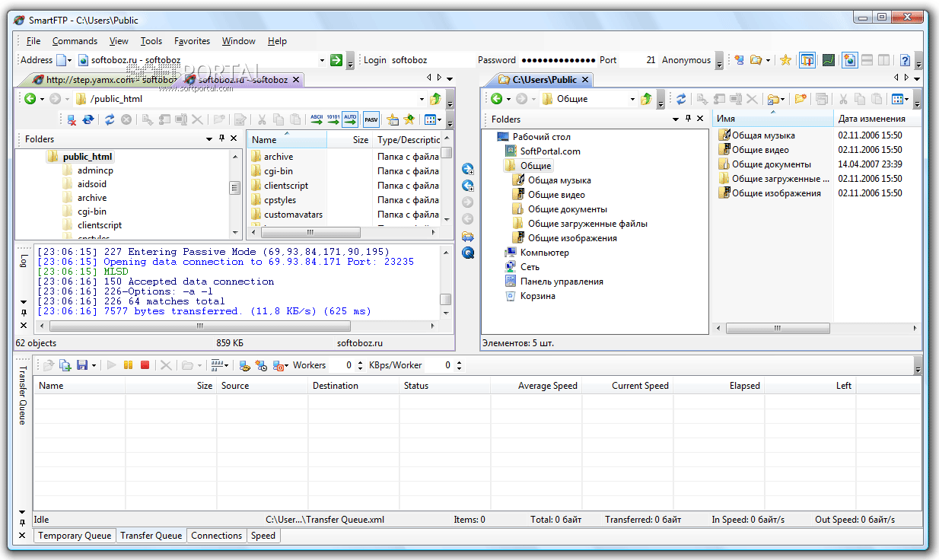Switch to the Speed tab
Image resolution: width=939 pixels, height=560 pixels.
pyautogui.click(x=263, y=536)
